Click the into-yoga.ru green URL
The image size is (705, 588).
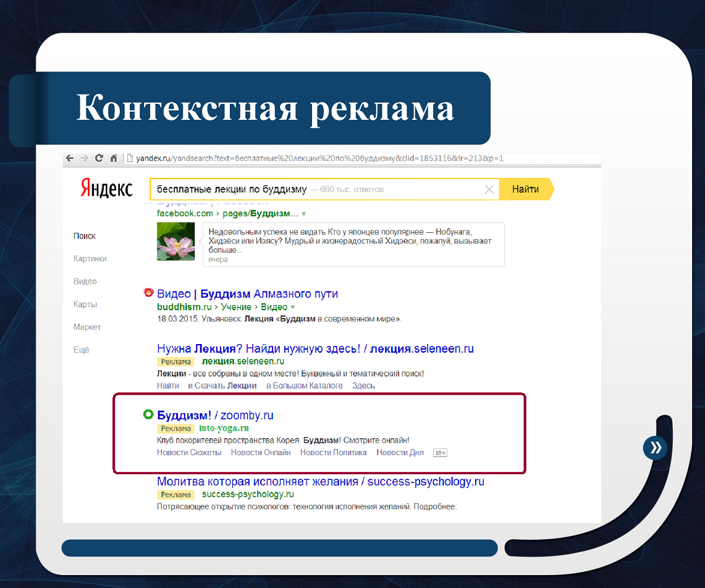coord(224,429)
